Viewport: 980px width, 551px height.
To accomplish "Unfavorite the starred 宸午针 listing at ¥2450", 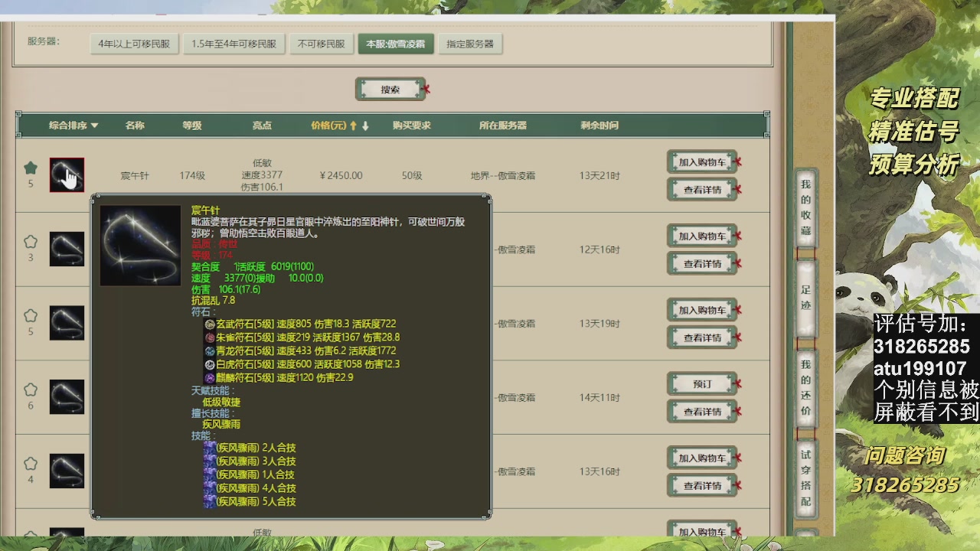I will tap(30, 168).
